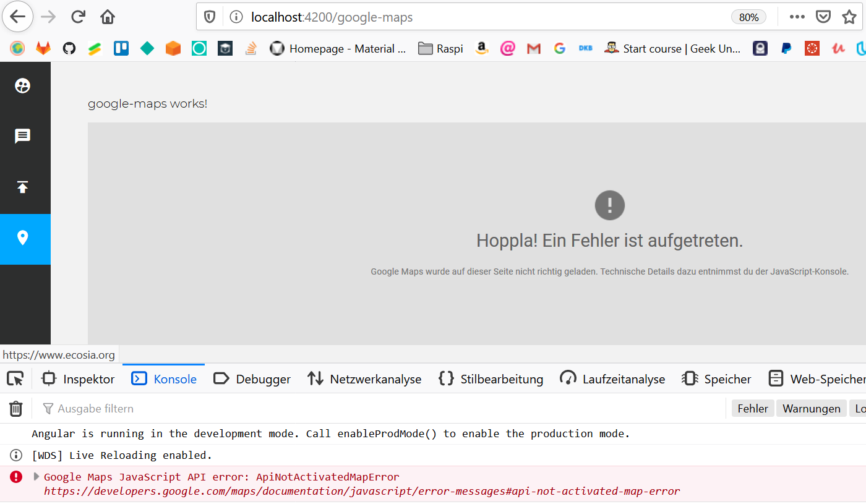Open the Amazon bookmark
The height and width of the screenshot is (504, 866).
482,48
